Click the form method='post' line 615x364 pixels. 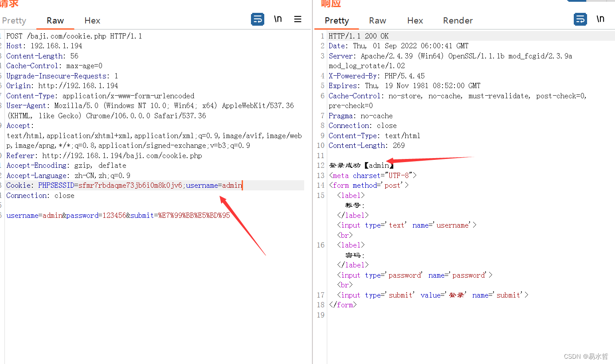[x=368, y=185]
